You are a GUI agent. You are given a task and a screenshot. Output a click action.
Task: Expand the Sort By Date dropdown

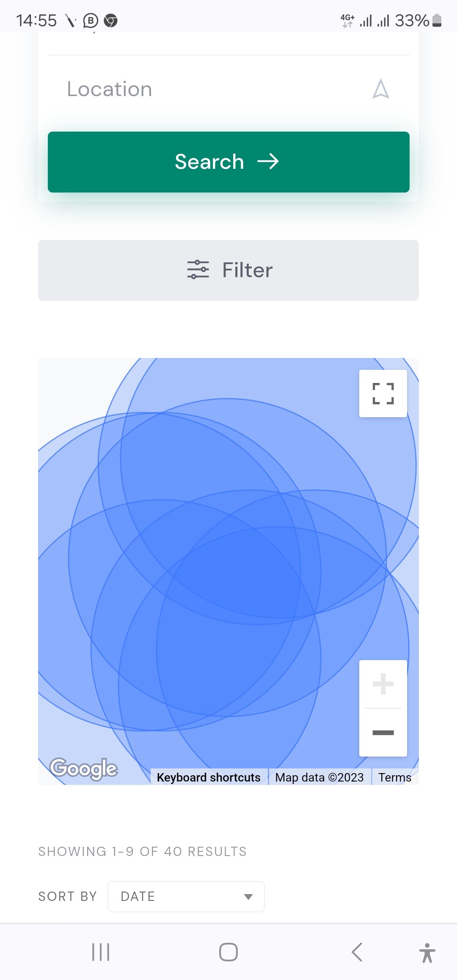pyautogui.click(x=186, y=896)
